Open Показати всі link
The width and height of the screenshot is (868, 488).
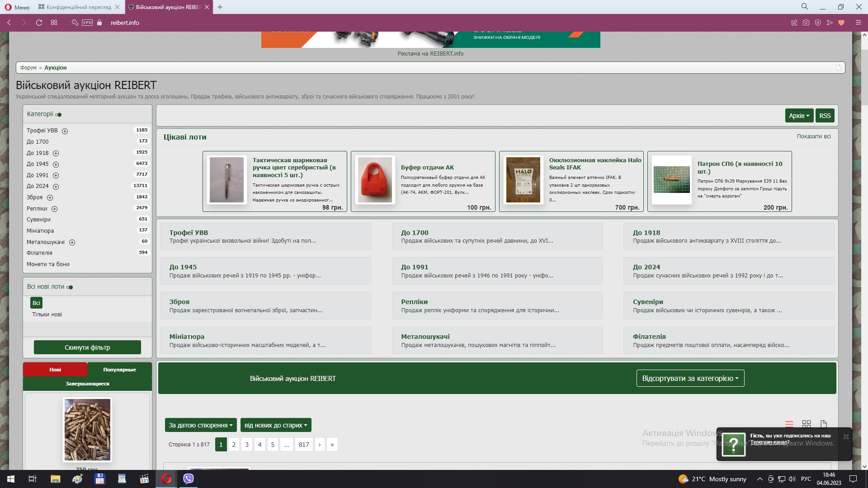click(814, 136)
